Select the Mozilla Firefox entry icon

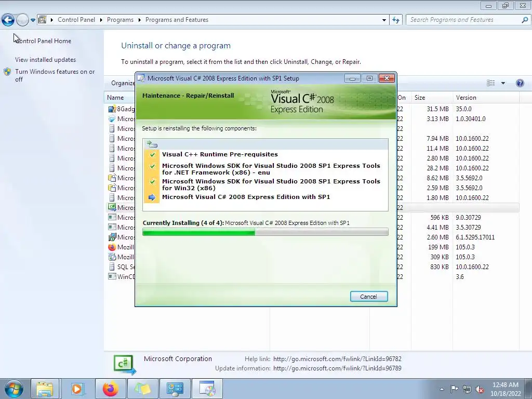click(x=112, y=247)
